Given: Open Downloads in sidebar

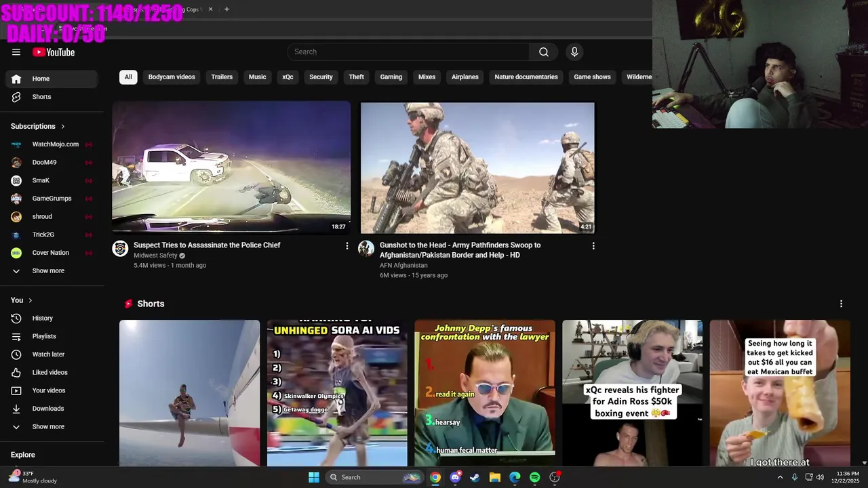Looking at the screenshot, I should click(x=52, y=409).
